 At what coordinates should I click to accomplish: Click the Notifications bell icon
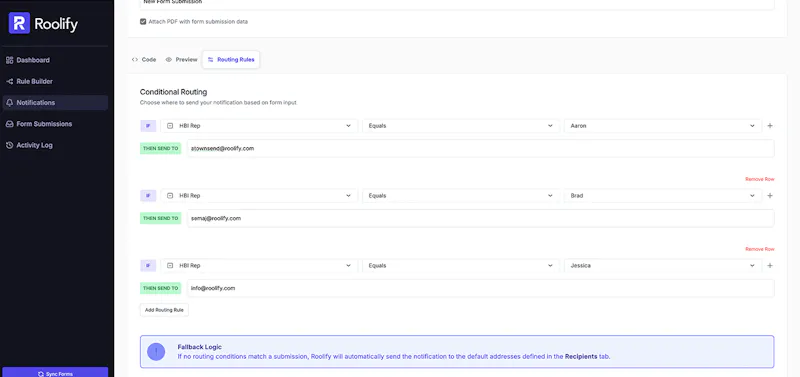(9, 103)
